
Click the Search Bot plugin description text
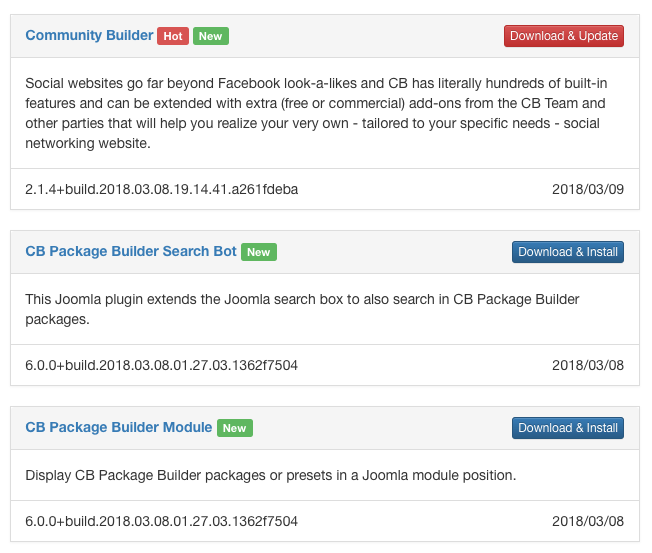point(302,309)
